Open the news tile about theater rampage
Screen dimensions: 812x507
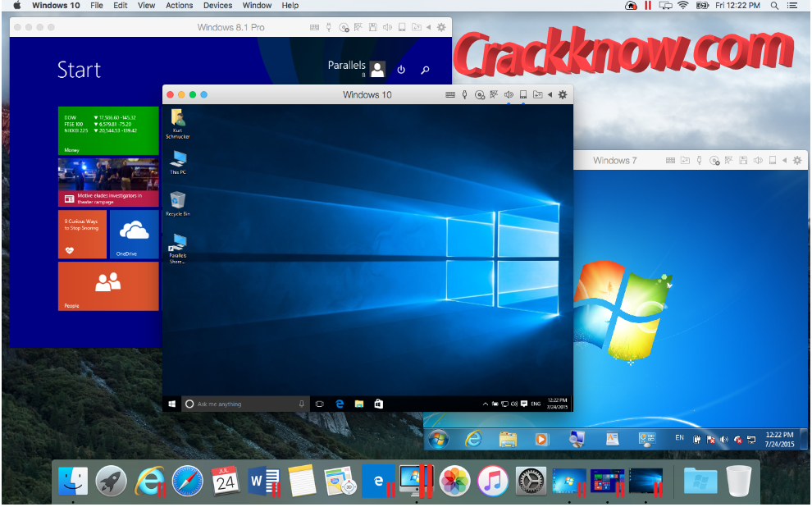[x=108, y=183]
